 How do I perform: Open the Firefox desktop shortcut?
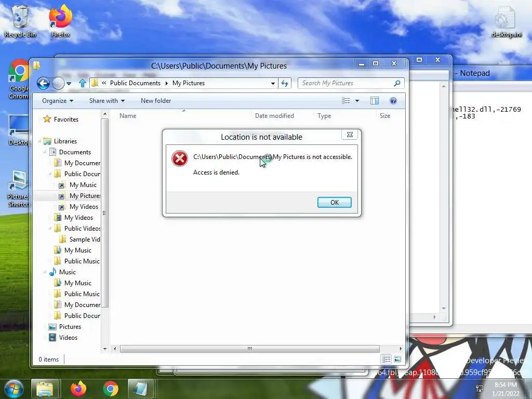tap(61, 21)
